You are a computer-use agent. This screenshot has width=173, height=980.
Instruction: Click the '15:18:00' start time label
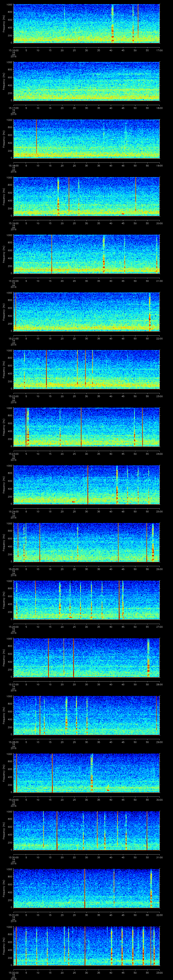click(13, 166)
